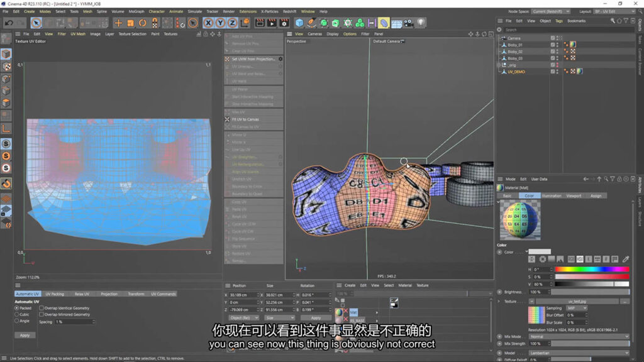Click the eyedropper color picker icon
Screen dimensions: 644x362
626,259
